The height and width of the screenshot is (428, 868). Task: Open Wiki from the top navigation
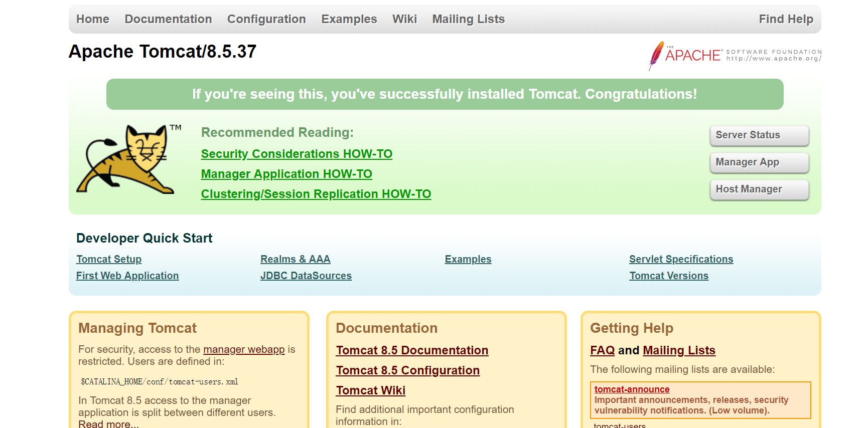(x=404, y=19)
